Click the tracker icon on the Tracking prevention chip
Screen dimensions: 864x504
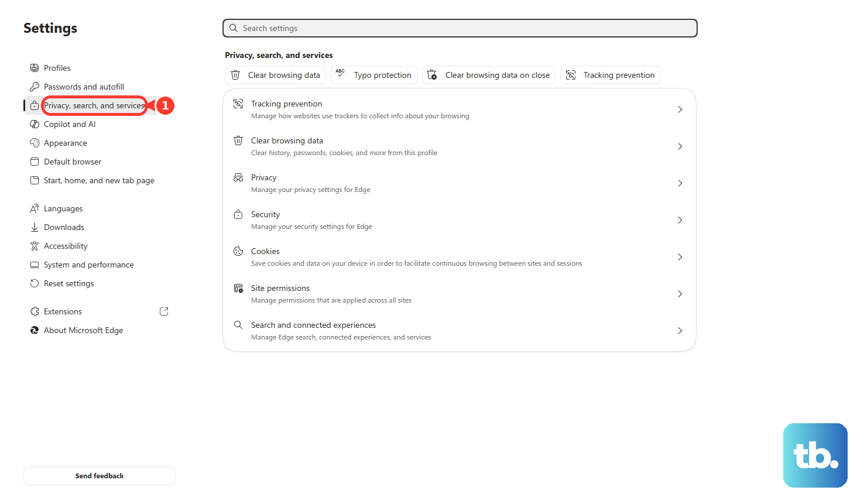(x=571, y=75)
